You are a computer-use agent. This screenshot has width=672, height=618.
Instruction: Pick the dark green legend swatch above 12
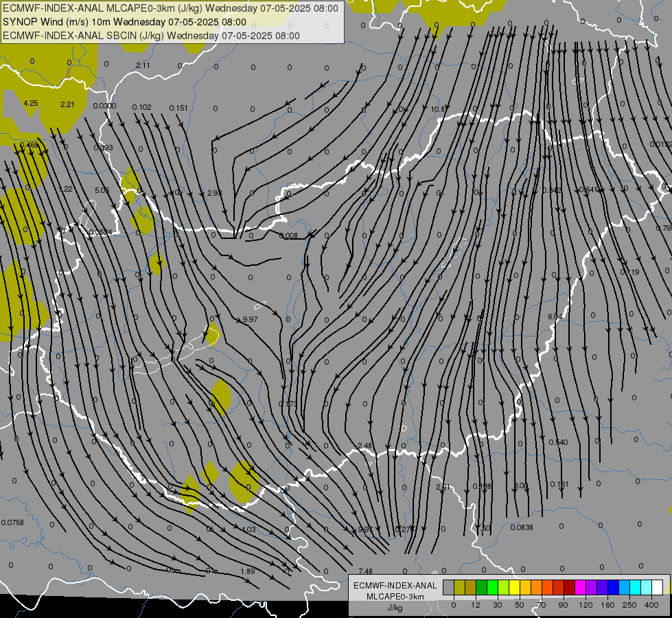[x=482, y=587]
